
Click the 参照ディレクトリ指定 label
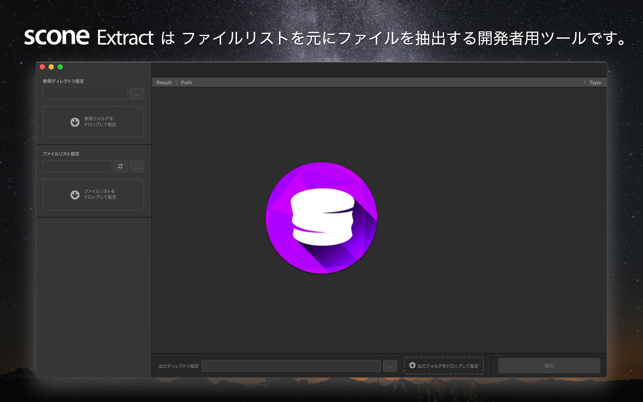tap(63, 81)
